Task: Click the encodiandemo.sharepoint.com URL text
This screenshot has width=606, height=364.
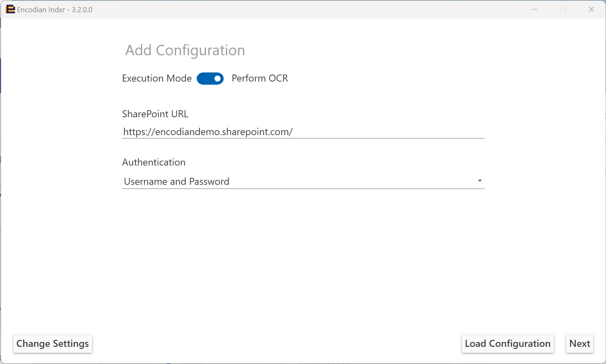Action: [208, 132]
